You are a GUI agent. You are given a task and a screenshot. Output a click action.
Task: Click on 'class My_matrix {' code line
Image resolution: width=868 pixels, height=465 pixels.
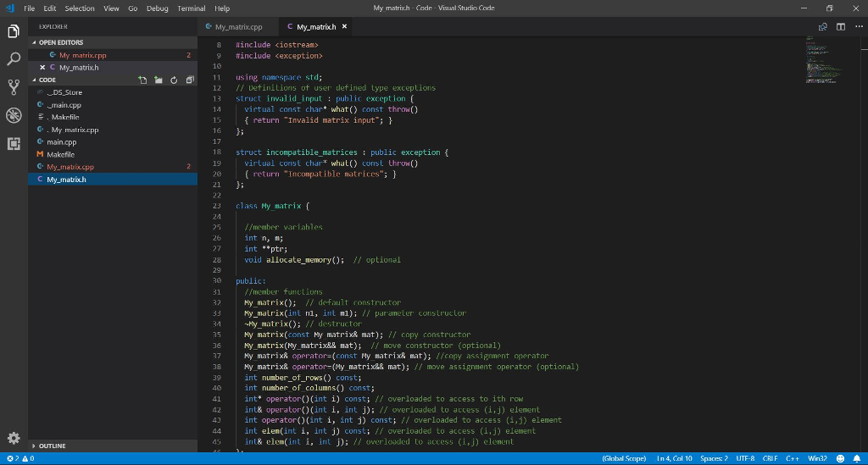point(272,206)
